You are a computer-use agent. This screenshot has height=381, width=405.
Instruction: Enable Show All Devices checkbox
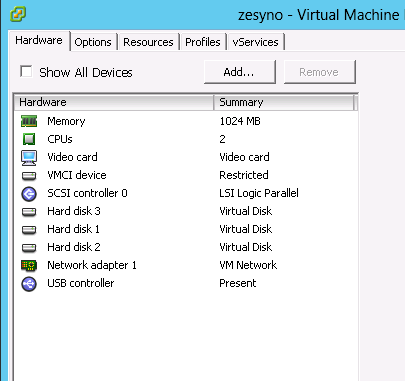click(26, 72)
